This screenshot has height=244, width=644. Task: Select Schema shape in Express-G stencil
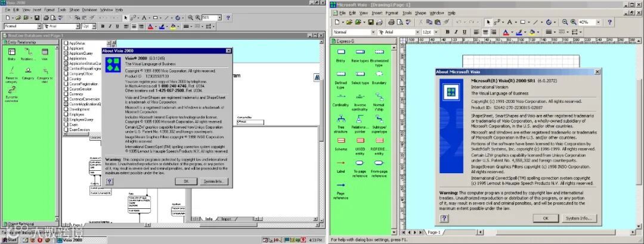click(x=340, y=143)
